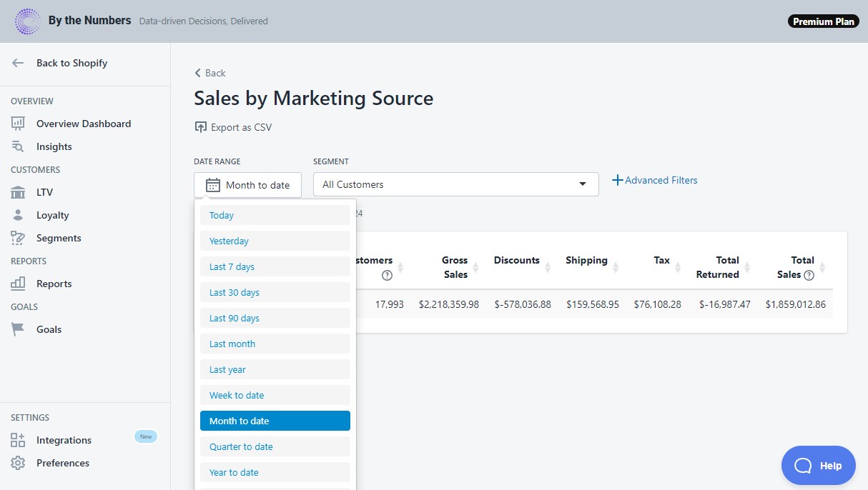Open the All Customers segment dropdown
The height and width of the screenshot is (490, 868).
point(456,184)
